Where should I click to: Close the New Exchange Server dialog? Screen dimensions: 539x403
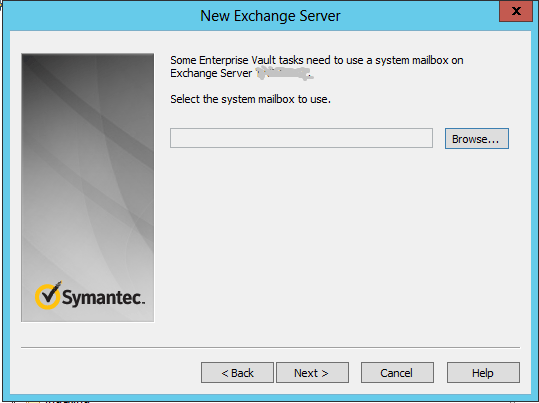coord(516,11)
